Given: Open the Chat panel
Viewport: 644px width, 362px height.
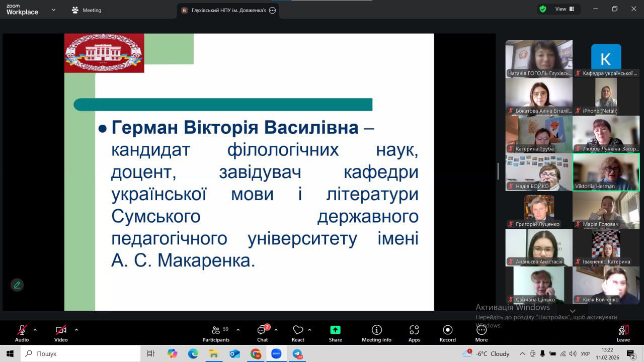Looking at the screenshot, I should pyautogui.click(x=262, y=333).
